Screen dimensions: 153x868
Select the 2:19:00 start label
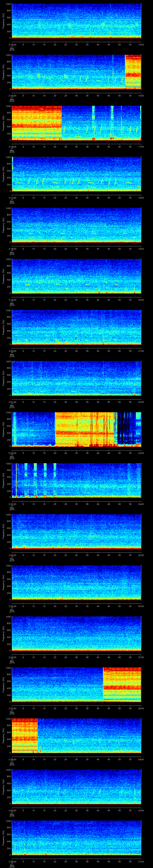(x=12, y=300)
